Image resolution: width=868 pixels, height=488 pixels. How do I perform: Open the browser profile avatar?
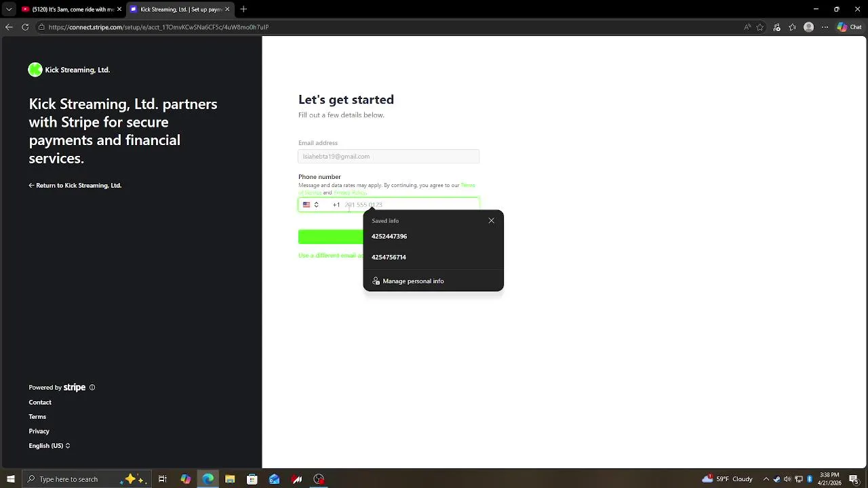point(808,27)
